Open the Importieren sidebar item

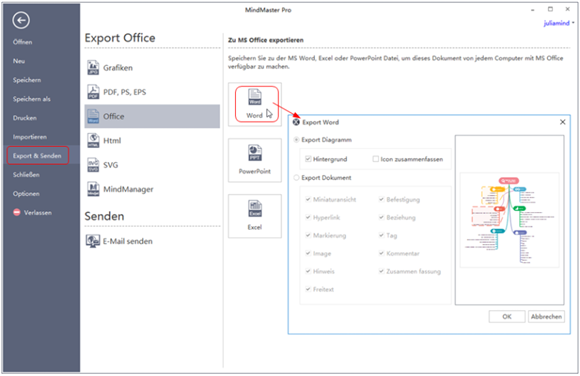click(x=30, y=137)
